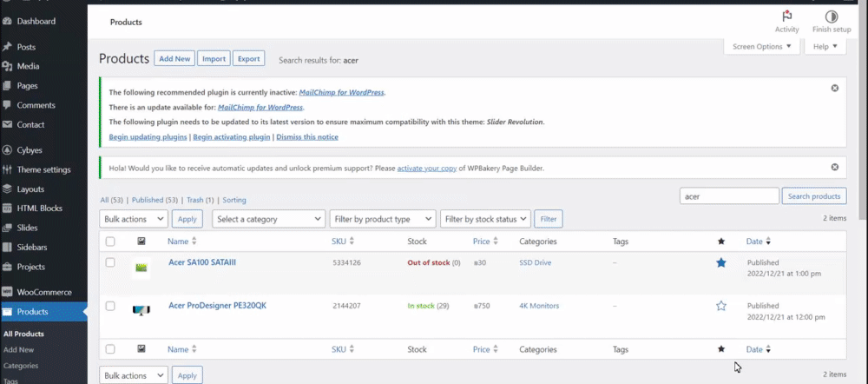
Task: Unfeature Acer SA100 SATAIII via filled star
Action: point(720,262)
